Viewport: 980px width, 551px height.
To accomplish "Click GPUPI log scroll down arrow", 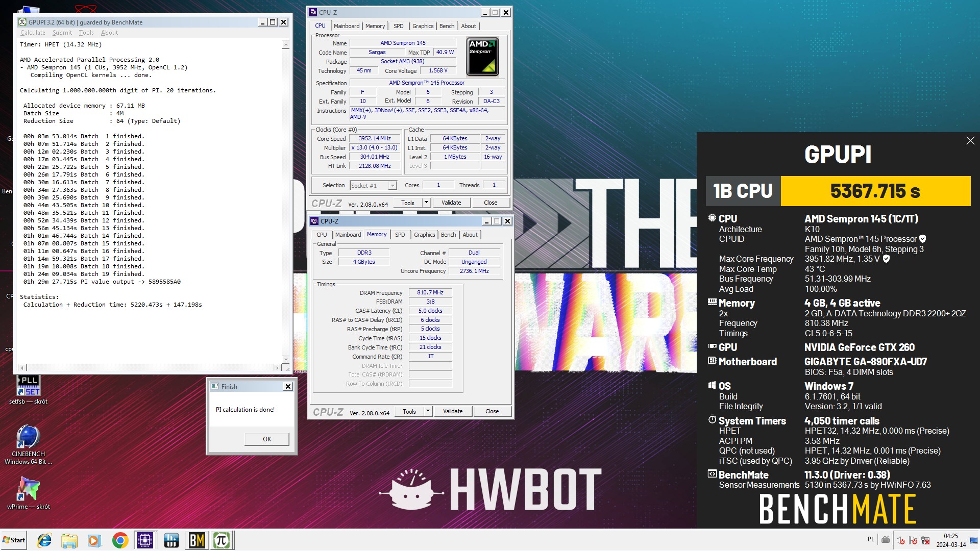I will point(286,360).
